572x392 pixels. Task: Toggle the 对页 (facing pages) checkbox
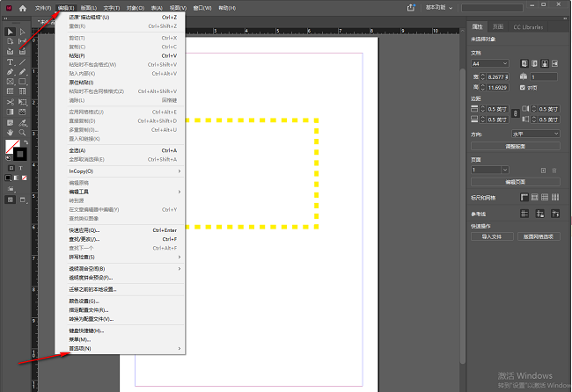pyautogui.click(x=523, y=88)
